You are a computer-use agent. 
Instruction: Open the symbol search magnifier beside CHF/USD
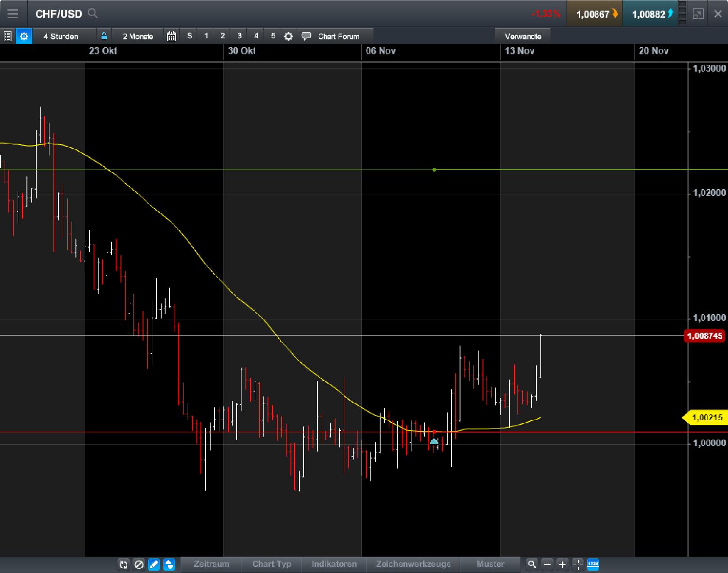click(x=93, y=14)
